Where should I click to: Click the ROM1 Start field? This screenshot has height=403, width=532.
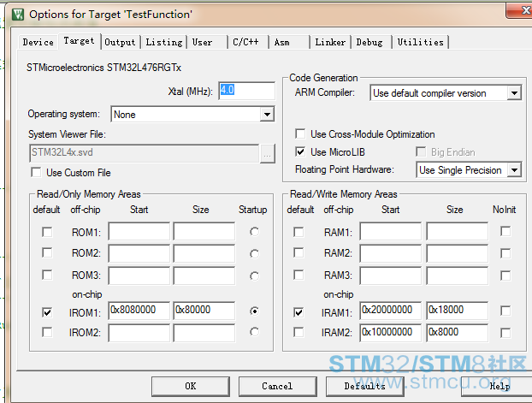click(x=139, y=231)
